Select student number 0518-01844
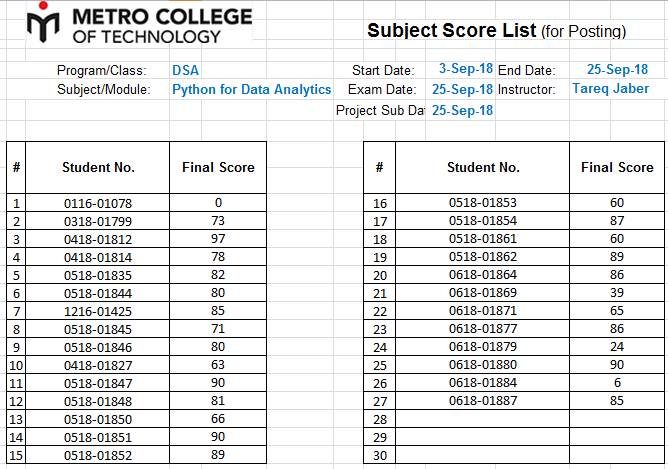This screenshot has width=668, height=469. click(x=98, y=293)
